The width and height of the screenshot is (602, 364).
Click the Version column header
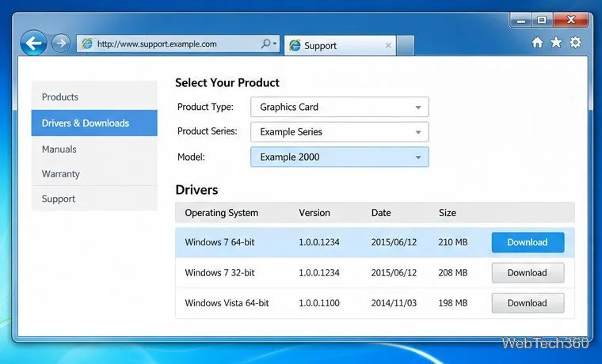tap(314, 213)
